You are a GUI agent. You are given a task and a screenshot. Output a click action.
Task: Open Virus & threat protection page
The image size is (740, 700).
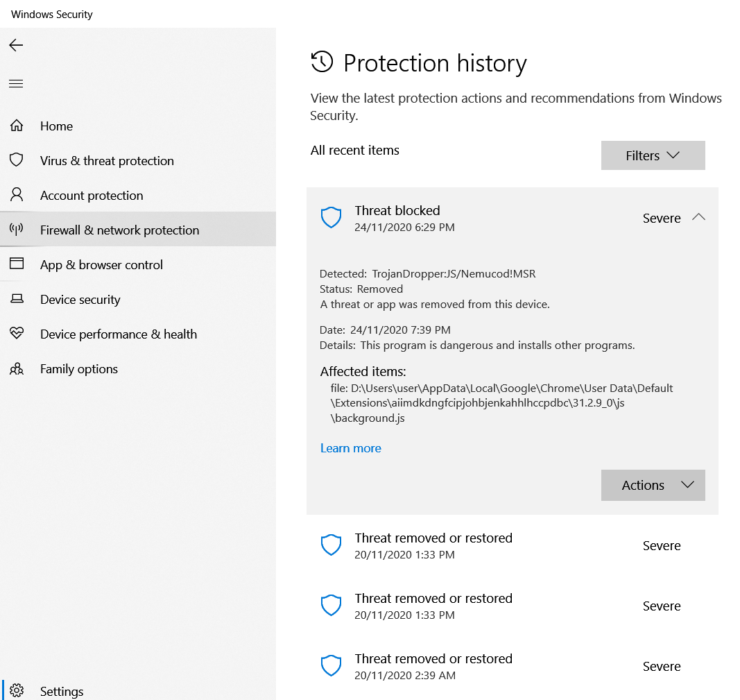[138, 160]
